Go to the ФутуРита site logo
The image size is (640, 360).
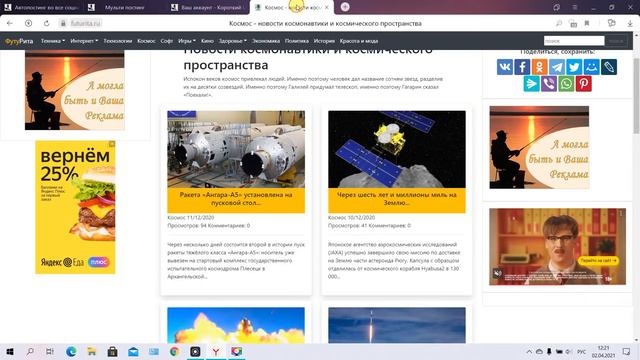point(19,41)
